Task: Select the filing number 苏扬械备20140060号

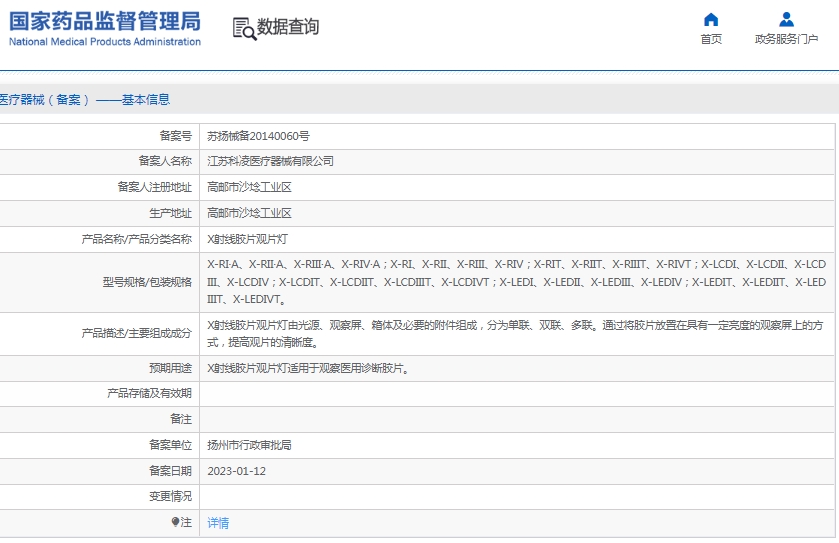Action: pos(258,136)
